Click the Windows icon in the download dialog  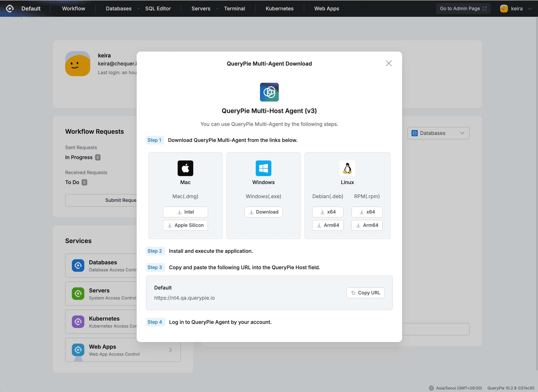tap(263, 168)
